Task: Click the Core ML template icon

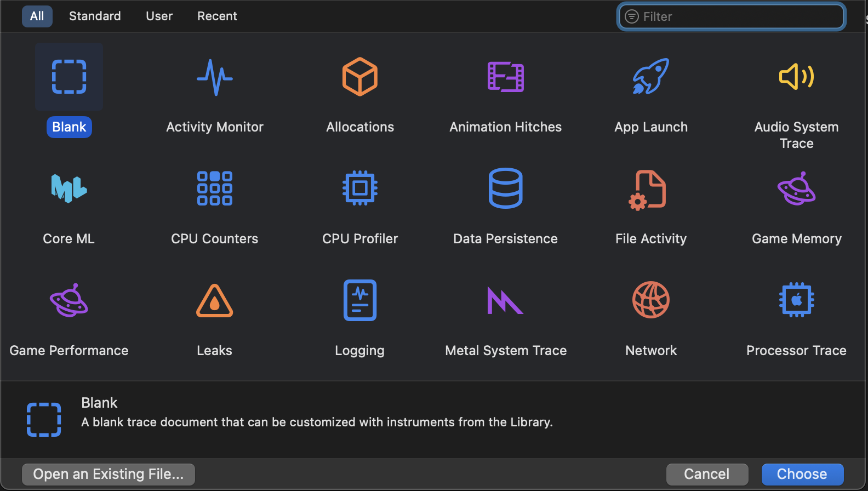Action: [x=69, y=189]
